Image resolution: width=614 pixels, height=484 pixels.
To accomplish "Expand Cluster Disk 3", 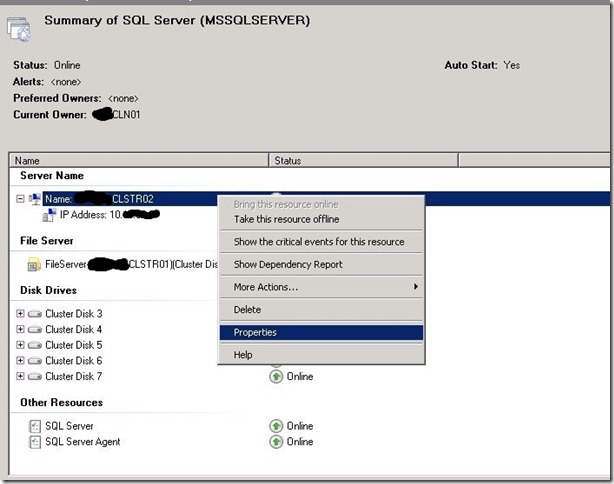I will click(x=20, y=314).
